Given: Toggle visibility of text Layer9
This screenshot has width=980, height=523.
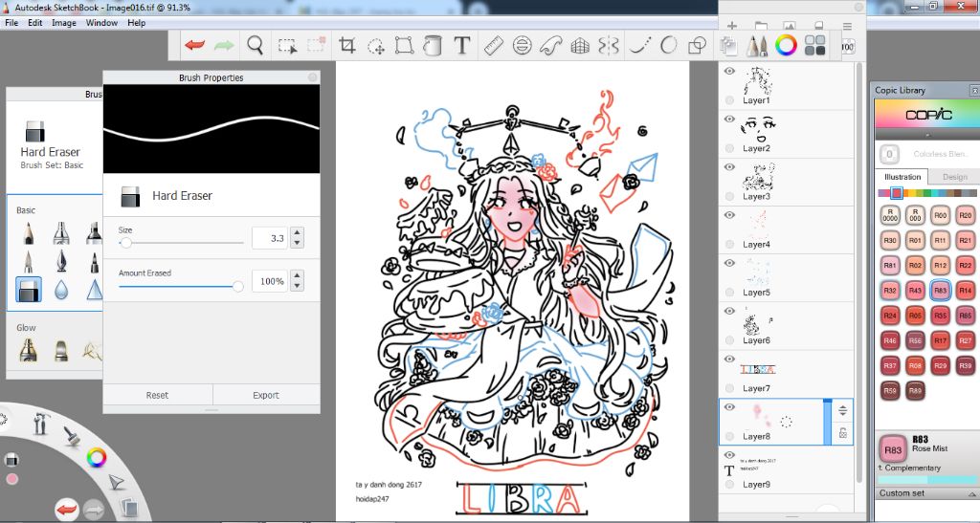Looking at the screenshot, I should pos(729,455).
